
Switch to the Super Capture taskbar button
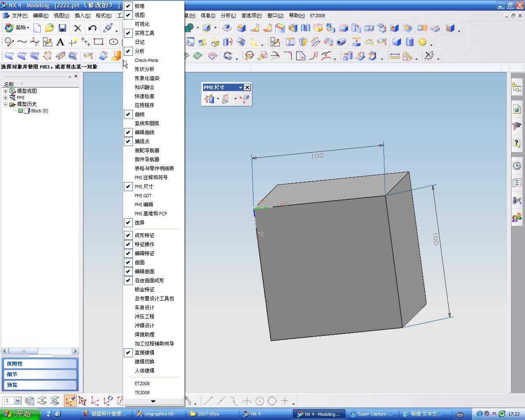pyautogui.click(x=372, y=414)
